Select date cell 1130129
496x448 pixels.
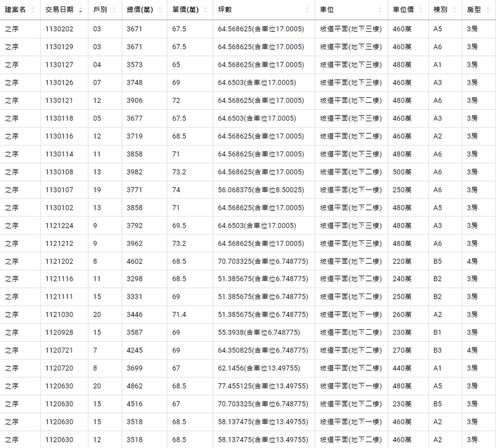pos(59,47)
